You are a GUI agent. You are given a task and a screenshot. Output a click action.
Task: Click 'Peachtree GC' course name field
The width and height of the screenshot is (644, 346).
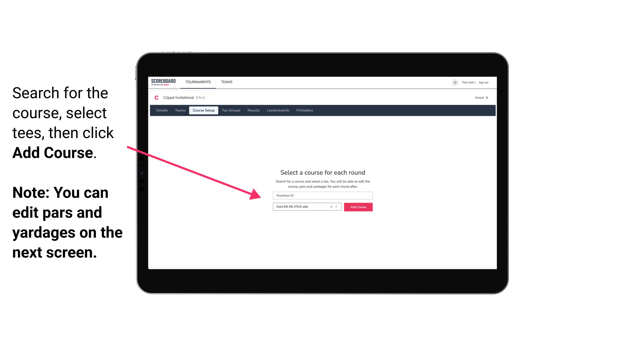point(322,195)
